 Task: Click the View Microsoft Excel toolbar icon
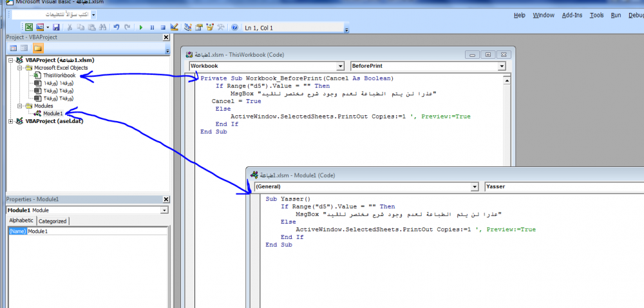pos(29,28)
